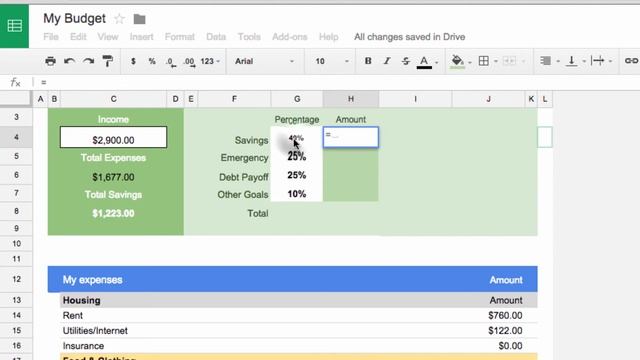
Task: Open the View menu
Action: coord(108,37)
